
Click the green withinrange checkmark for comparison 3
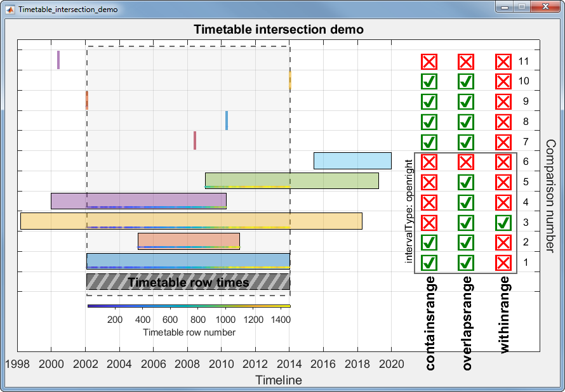503,223
